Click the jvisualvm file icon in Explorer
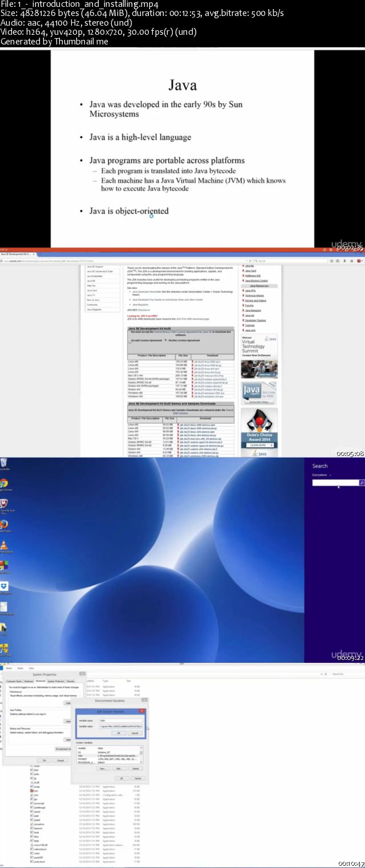 click(x=31, y=824)
